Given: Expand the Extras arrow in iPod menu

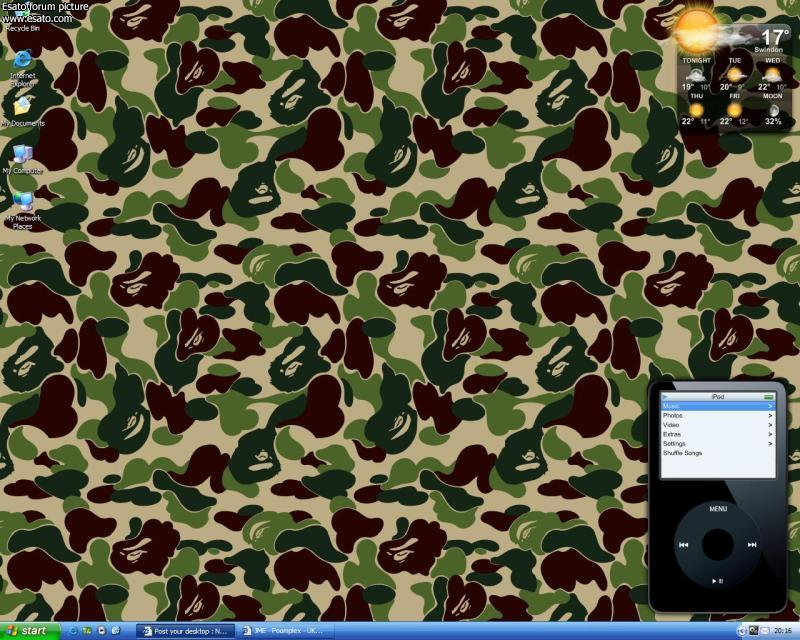Looking at the screenshot, I should tap(770, 434).
